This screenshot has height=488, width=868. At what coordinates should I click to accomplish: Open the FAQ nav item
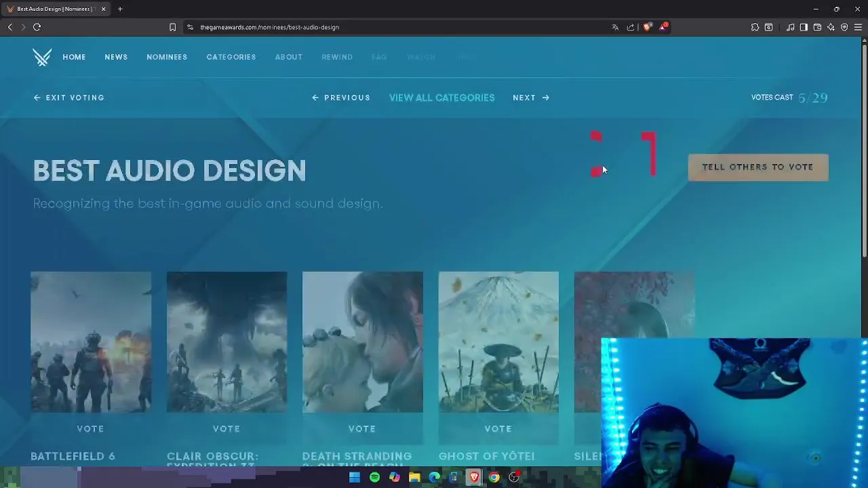coord(379,57)
